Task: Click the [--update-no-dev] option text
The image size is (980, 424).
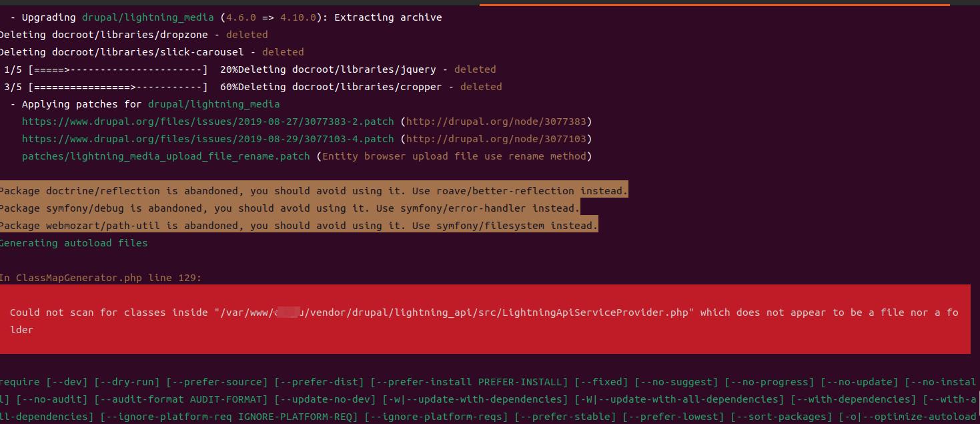Action: tap(325, 399)
